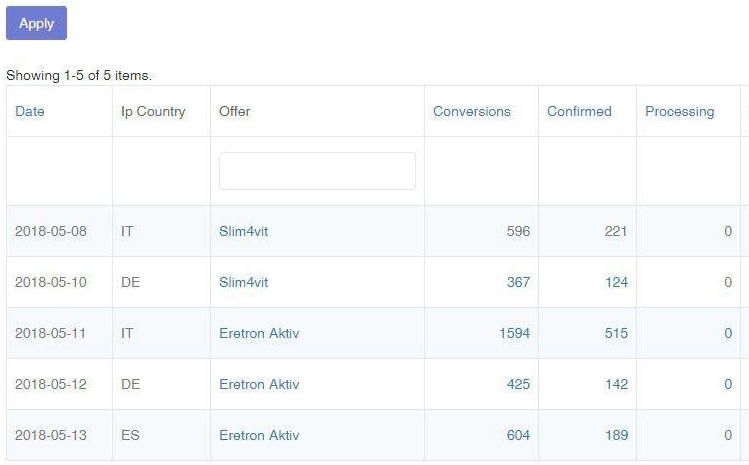
Task: Sort by Processing column header
Action: pyautogui.click(x=679, y=111)
